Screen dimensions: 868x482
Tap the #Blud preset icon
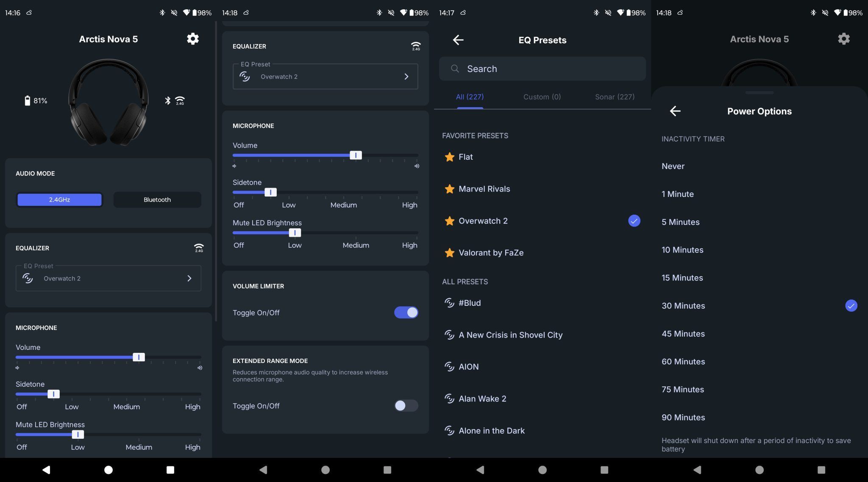point(449,303)
